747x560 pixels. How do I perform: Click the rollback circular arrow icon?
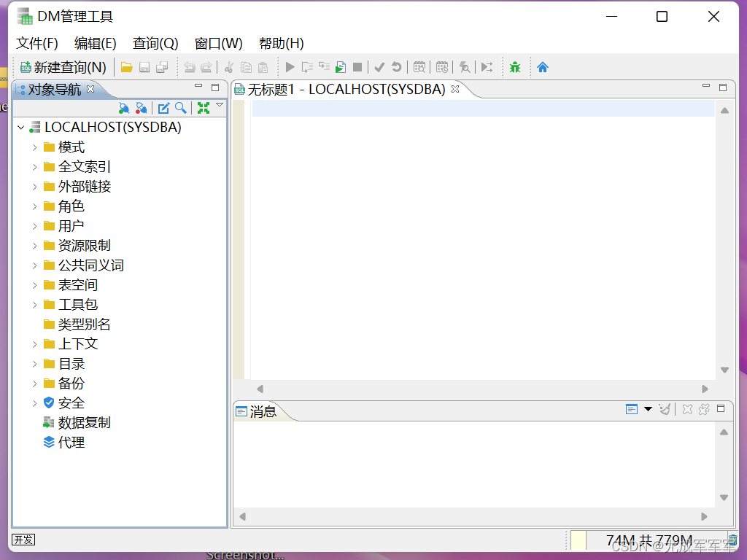click(396, 67)
